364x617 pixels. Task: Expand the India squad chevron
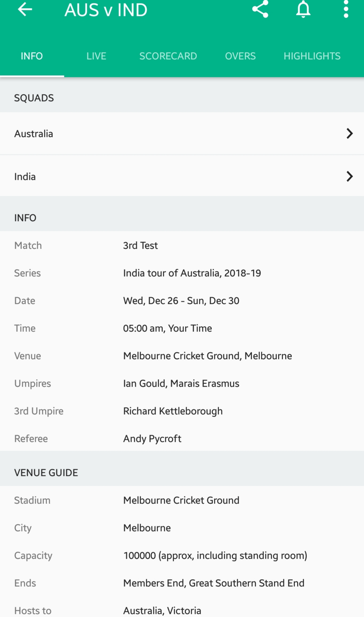coord(349,176)
